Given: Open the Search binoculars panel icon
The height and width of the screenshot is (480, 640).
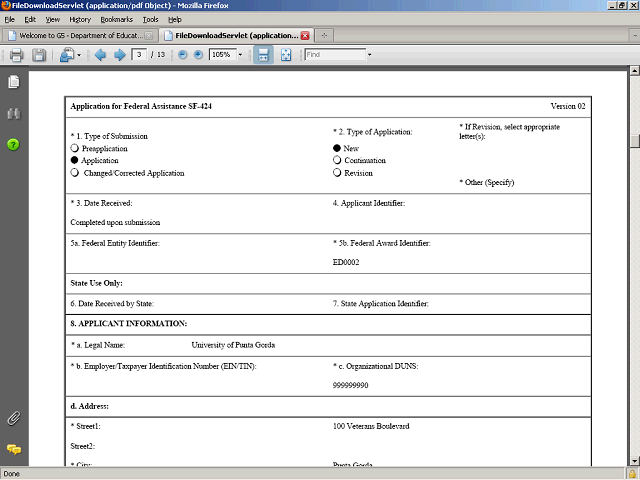Looking at the screenshot, I should pyautogui.click(x=13, y=113).
